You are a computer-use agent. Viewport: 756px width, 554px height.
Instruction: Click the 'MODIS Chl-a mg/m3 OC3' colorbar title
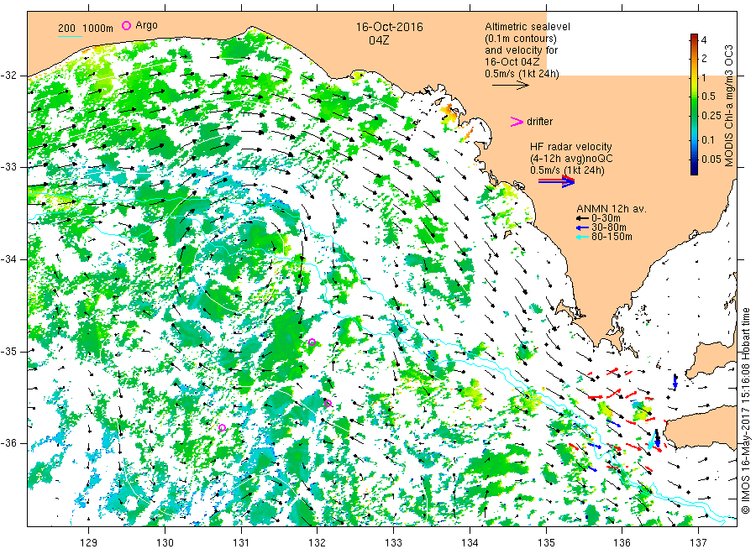pos(728,106)
